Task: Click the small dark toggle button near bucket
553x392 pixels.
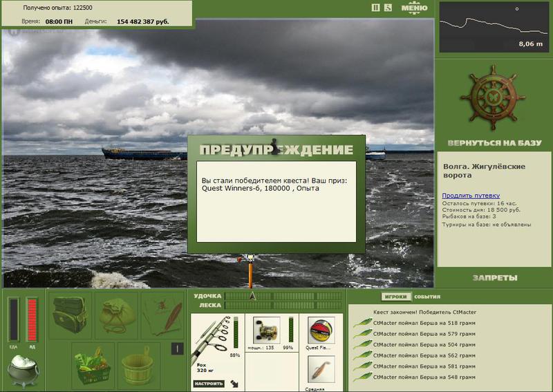Action: tap(177, 349)
